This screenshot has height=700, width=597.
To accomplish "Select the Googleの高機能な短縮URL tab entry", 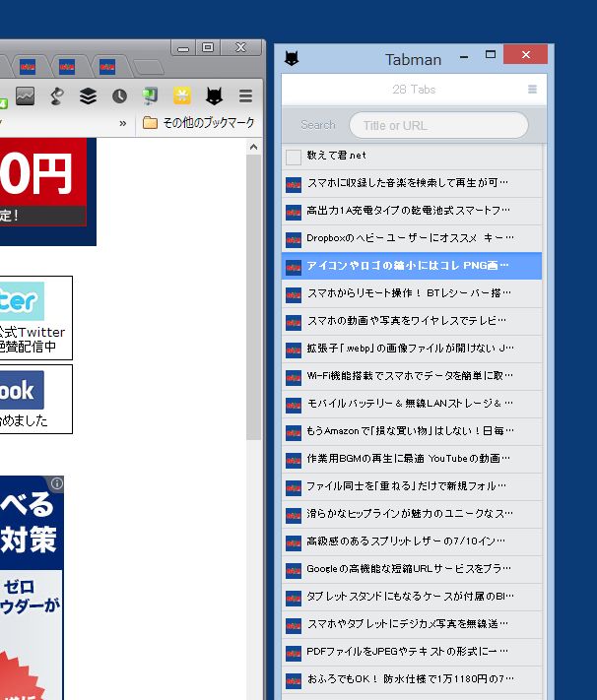I will (x=412, y=570).
